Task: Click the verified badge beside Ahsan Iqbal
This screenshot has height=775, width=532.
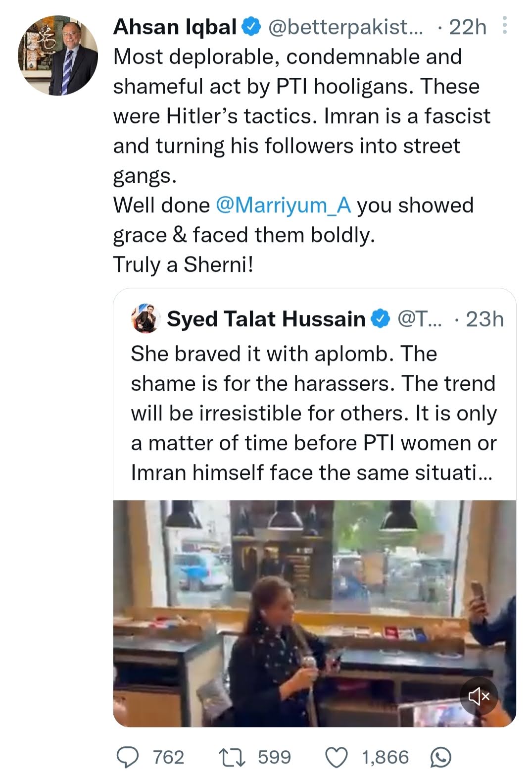Action: point(251,27)
